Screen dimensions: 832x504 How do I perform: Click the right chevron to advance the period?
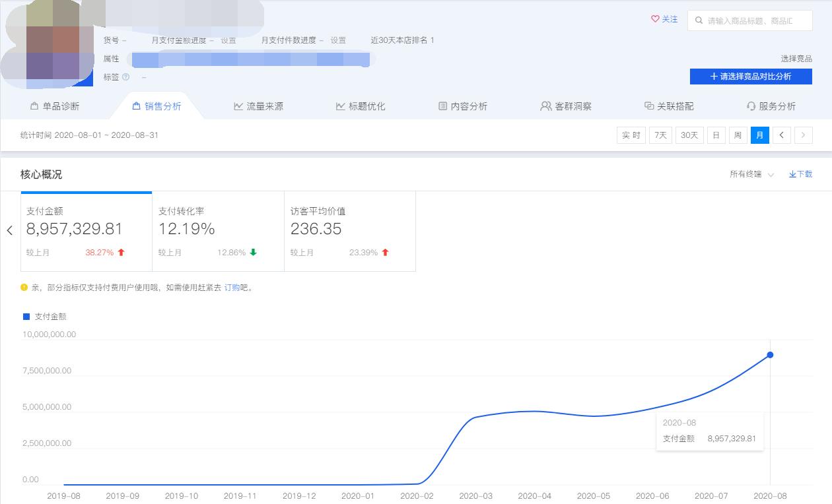tap(804, 135)
